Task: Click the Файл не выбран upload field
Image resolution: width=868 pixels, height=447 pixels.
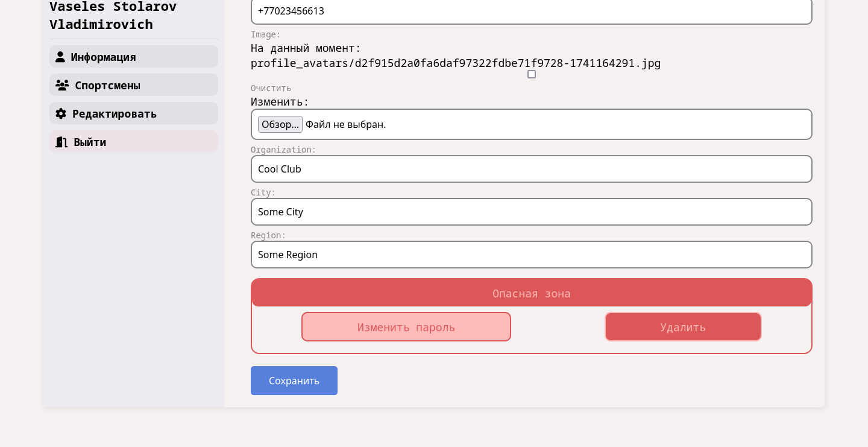Action: 345,124
